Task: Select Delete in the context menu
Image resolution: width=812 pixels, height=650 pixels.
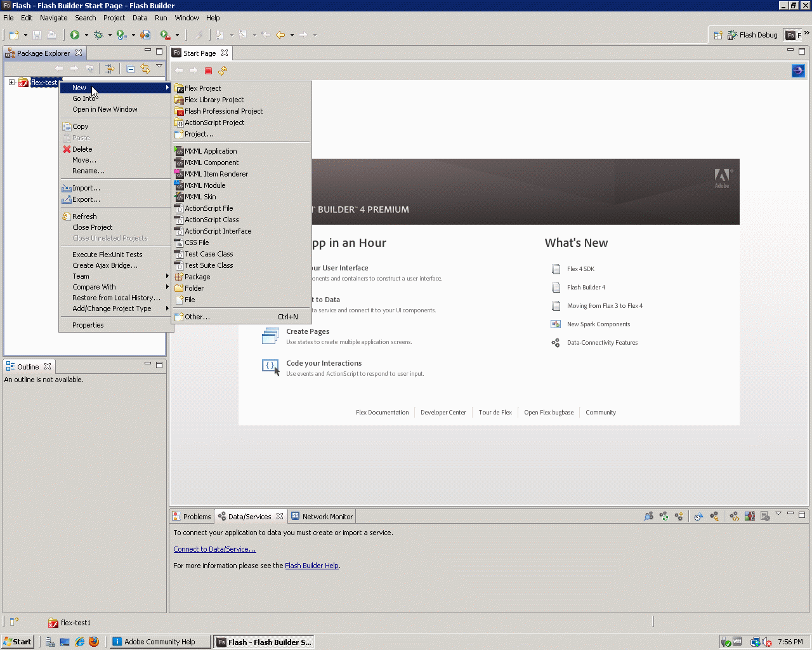Action: (x=115, y=149)
